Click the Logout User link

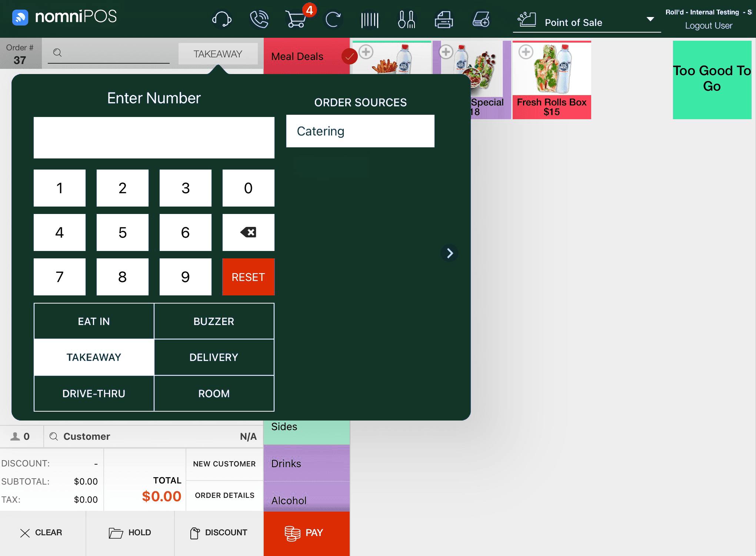point(708,26)
